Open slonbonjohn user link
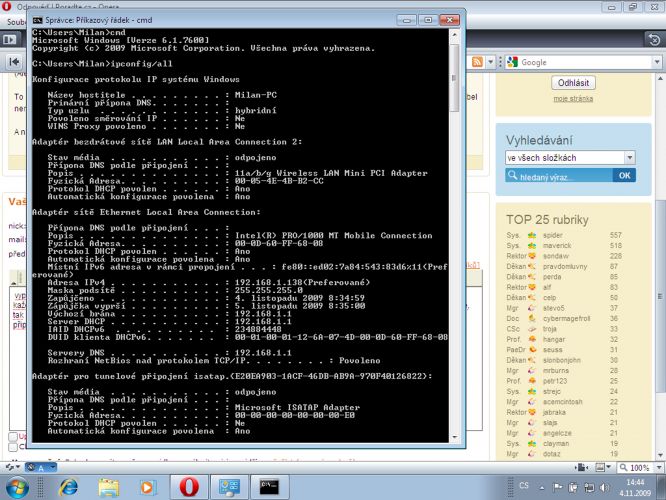666x500 pixels. [x=562, y=360]
